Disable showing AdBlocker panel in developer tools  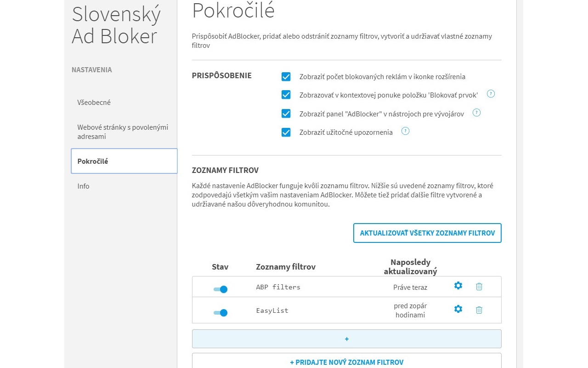point(286,113)
